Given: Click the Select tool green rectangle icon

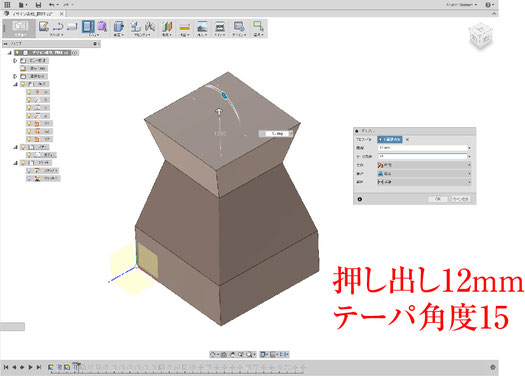Looking at the screenshot, I should [258, 26].
